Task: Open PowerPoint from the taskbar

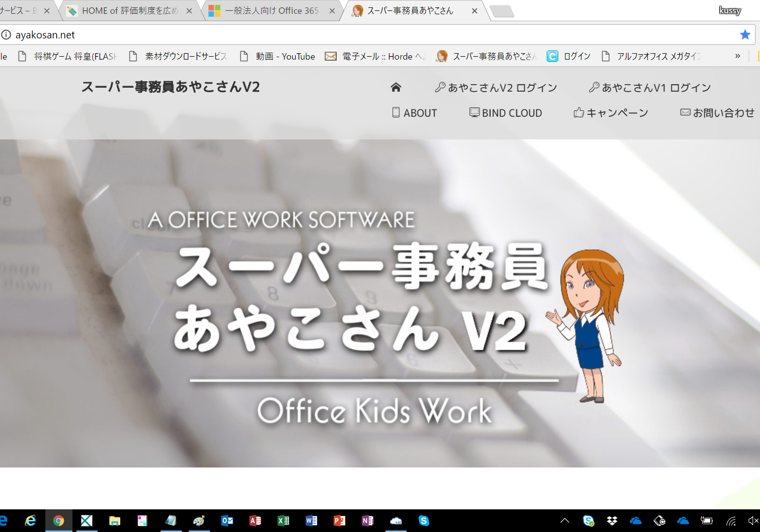Action: (340, 521)
